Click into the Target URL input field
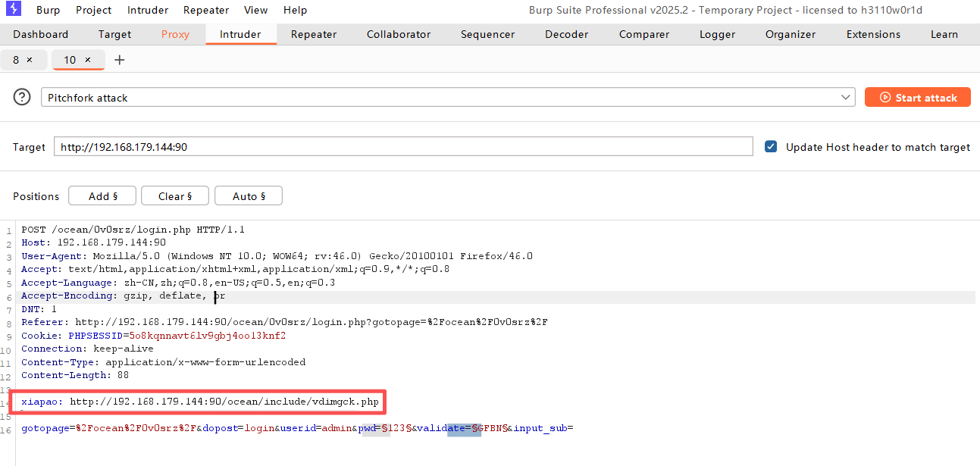Viewport: 980px width, 466px height. click(403, 147)
